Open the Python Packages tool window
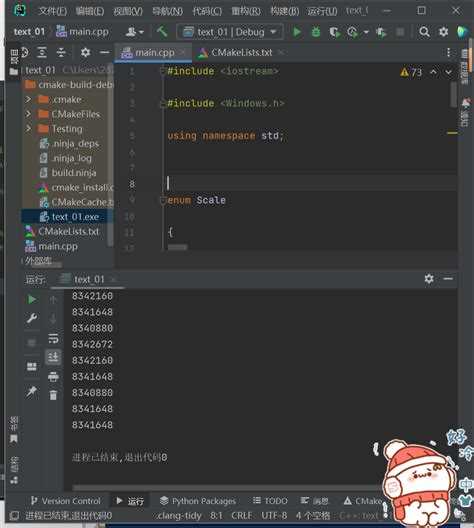 pyautogui.click(x=198, y=501)
